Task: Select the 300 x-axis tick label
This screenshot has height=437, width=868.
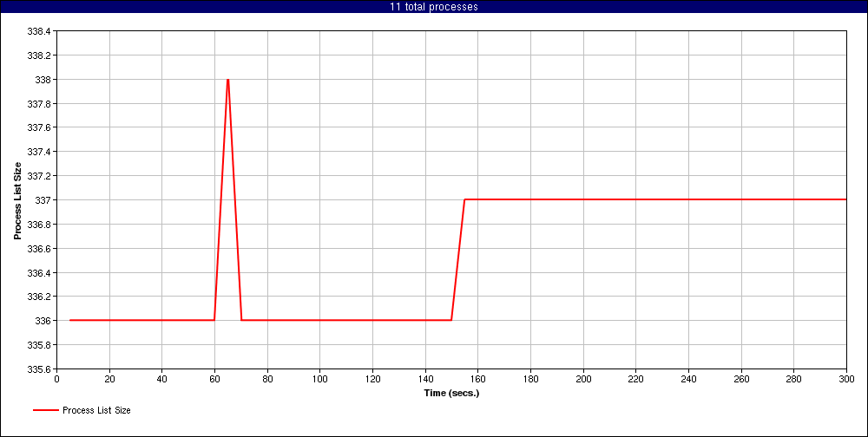Action: (x=846, y=379)
